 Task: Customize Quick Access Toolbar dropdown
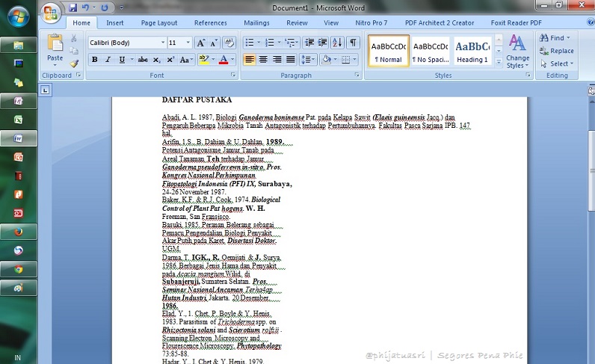[121, 7]
